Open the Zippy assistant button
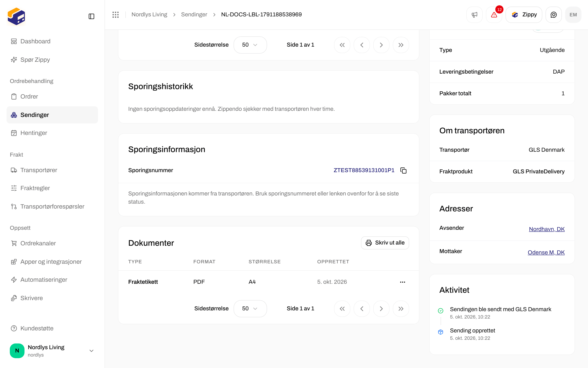The image size is (588, 368). (x=524, y=15)
